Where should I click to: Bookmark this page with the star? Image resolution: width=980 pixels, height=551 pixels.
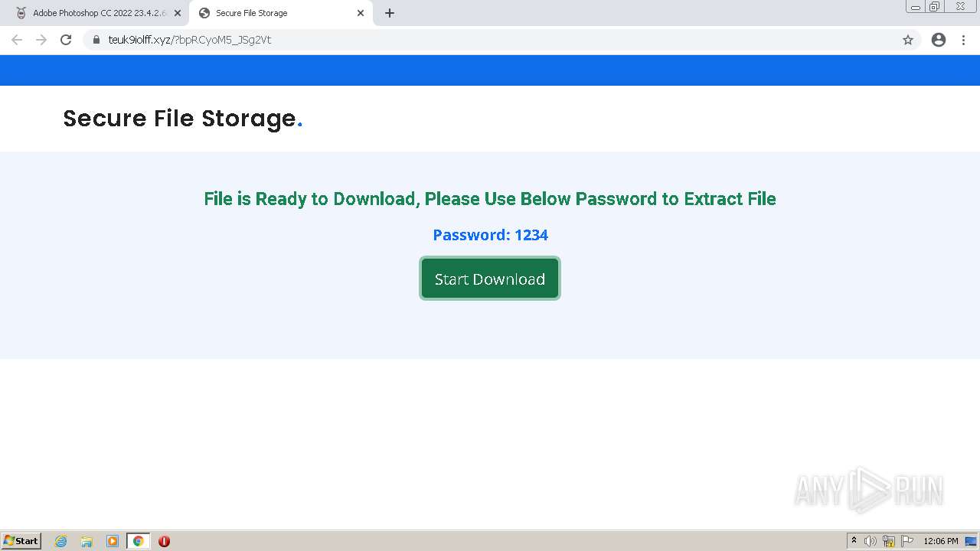point(908,40)
